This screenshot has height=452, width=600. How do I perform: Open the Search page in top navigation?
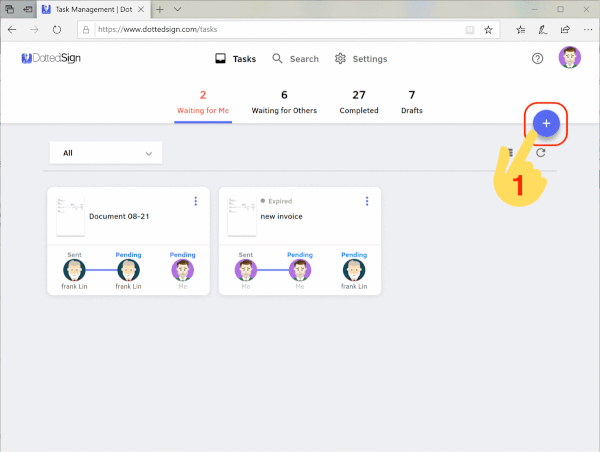click(295, 59)
